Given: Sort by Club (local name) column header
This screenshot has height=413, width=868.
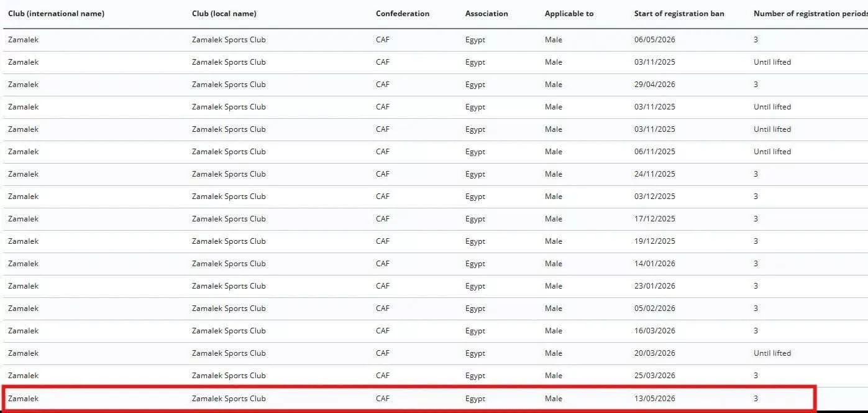Looking at the screenshot, I should (224, 14).
